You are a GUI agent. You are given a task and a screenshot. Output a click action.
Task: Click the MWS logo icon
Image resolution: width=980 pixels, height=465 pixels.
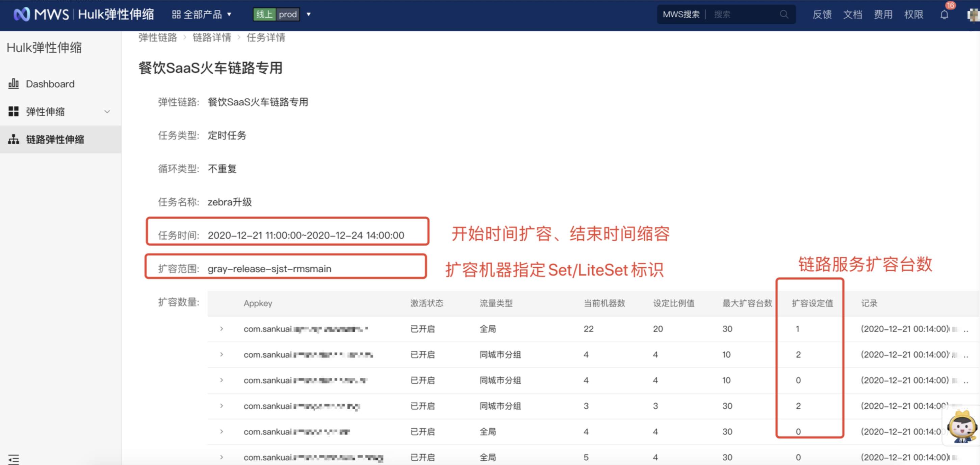point(21,15)
